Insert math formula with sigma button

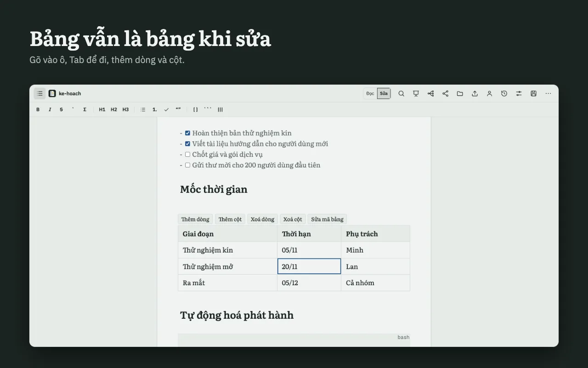(x=85, y=109)
